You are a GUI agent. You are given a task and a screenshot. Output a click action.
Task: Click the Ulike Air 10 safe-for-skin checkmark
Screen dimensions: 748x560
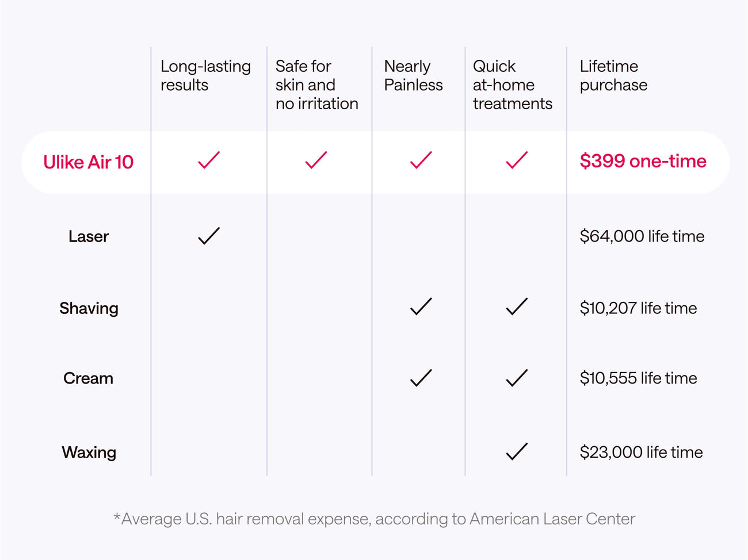pyautogui.click(x=316, y=160)
